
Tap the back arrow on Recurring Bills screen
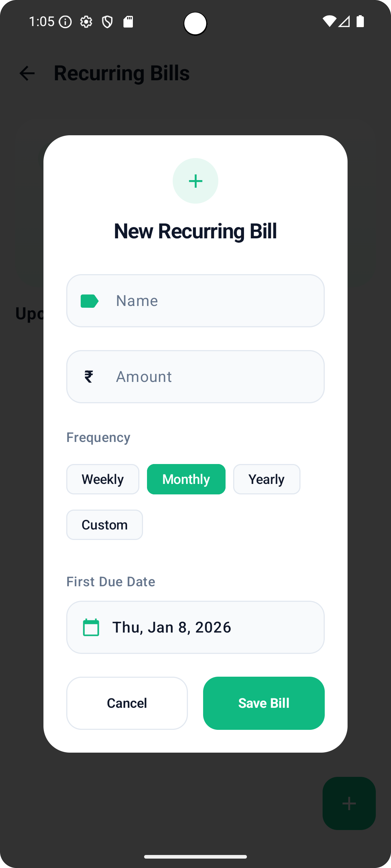pyautogui.click(x=27, y=73)
